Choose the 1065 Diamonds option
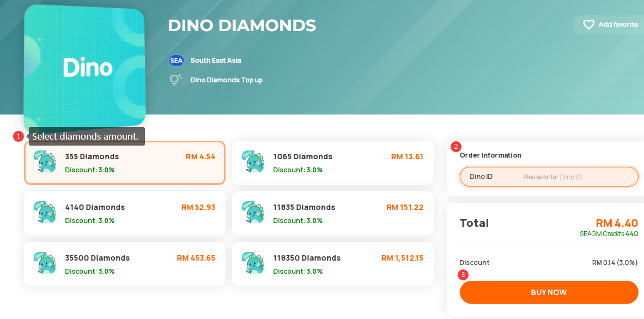Viewport: 644px width, 319px height. tap(333, 163)
